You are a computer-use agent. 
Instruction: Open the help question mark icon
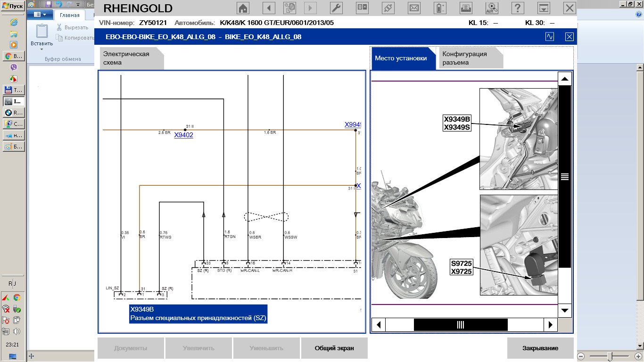518,8
